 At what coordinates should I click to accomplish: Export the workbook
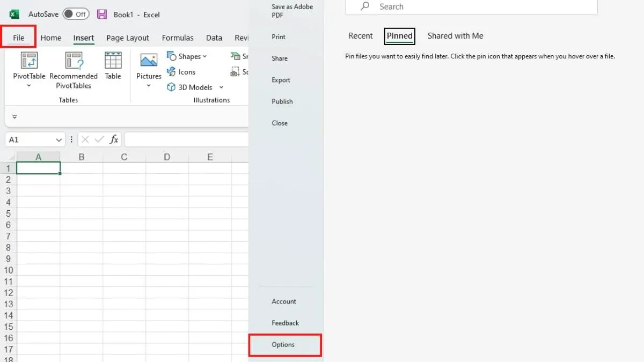(x=281, y=79)
